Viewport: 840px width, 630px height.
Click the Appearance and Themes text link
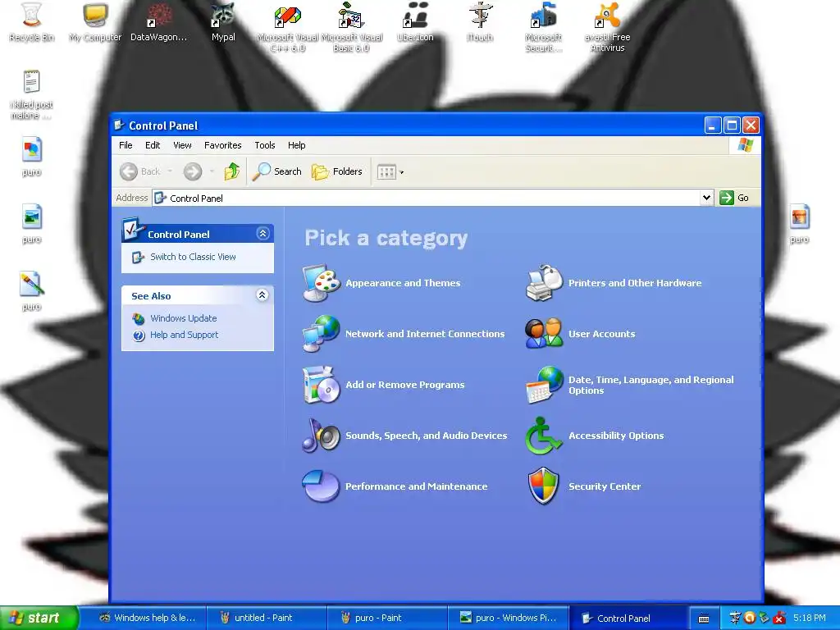(x=403, y=283)
